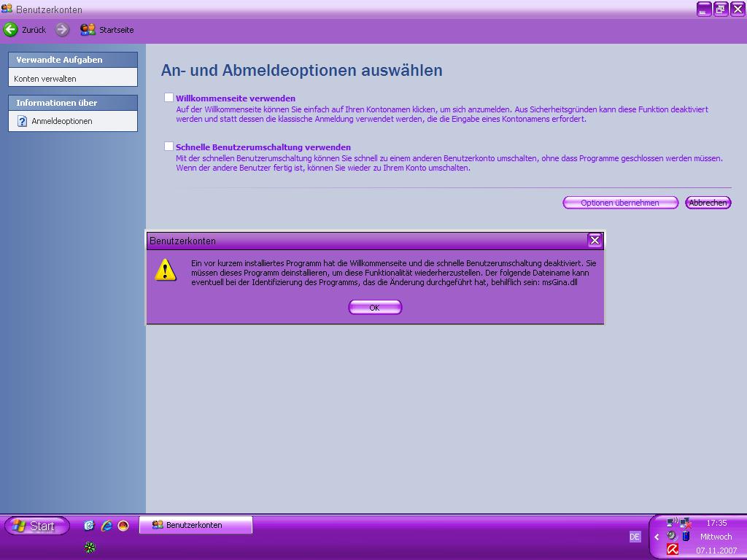This screenshot has width=747, height=560.
Task: Confirm the warning dialog with OK
Action: coord(375,308)
